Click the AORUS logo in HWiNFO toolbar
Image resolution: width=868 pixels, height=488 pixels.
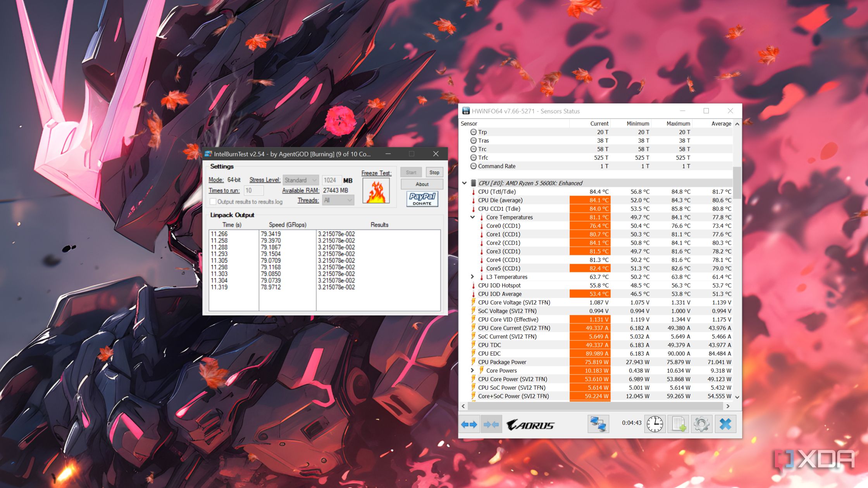(530, 425)
